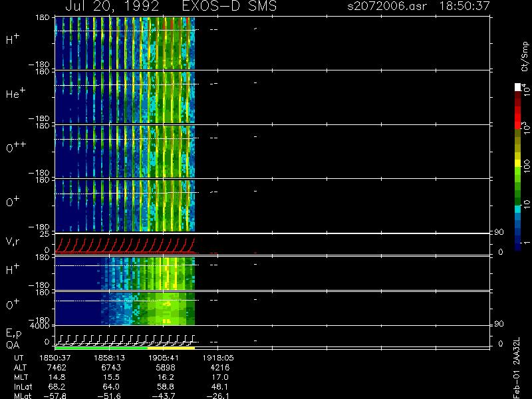The width and height of the screenshot is (532, 399).
Task: Click the "ALT" row header
Action: (x=20, y=368)
